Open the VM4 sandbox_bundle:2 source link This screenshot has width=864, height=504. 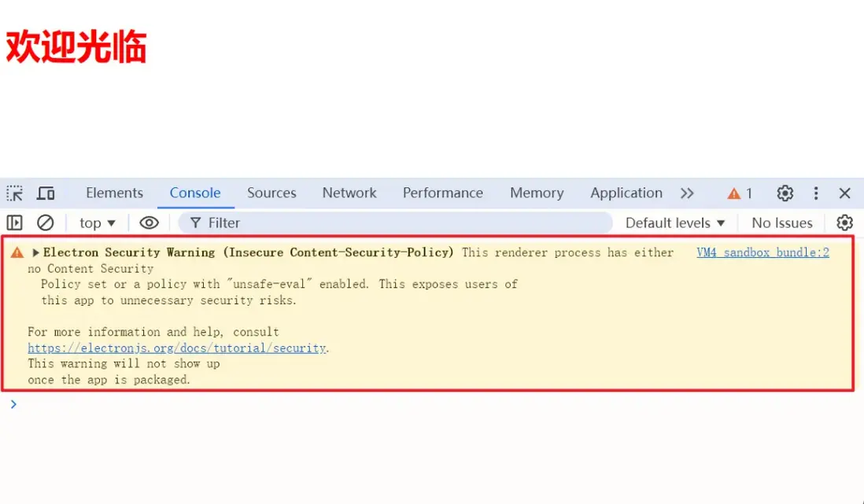click(x=762, y=253)
